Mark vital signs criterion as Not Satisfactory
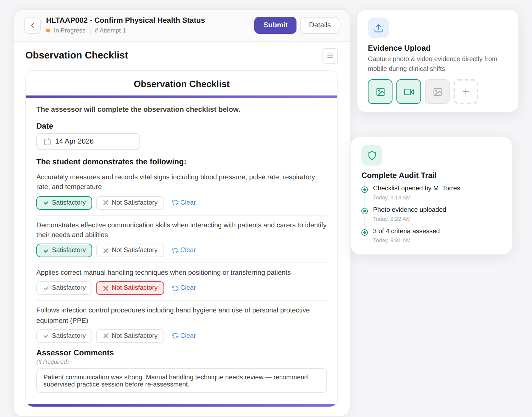This screenshot has height=417, width=532. point(130,203)
